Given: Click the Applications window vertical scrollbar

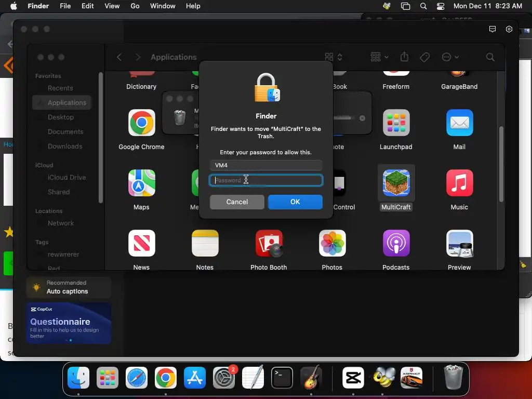Looking at the screenshot, I should click(x=501, y=164).
